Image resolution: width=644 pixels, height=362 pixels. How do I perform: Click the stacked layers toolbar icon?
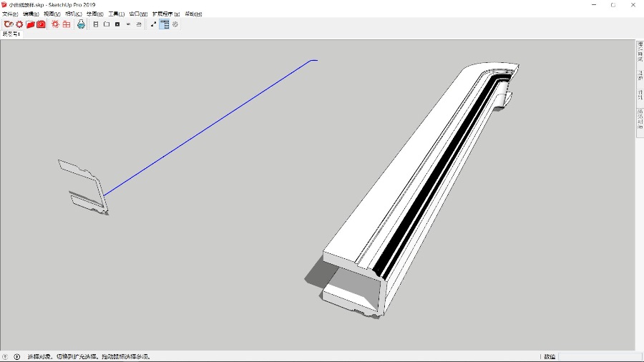point(139,24)
